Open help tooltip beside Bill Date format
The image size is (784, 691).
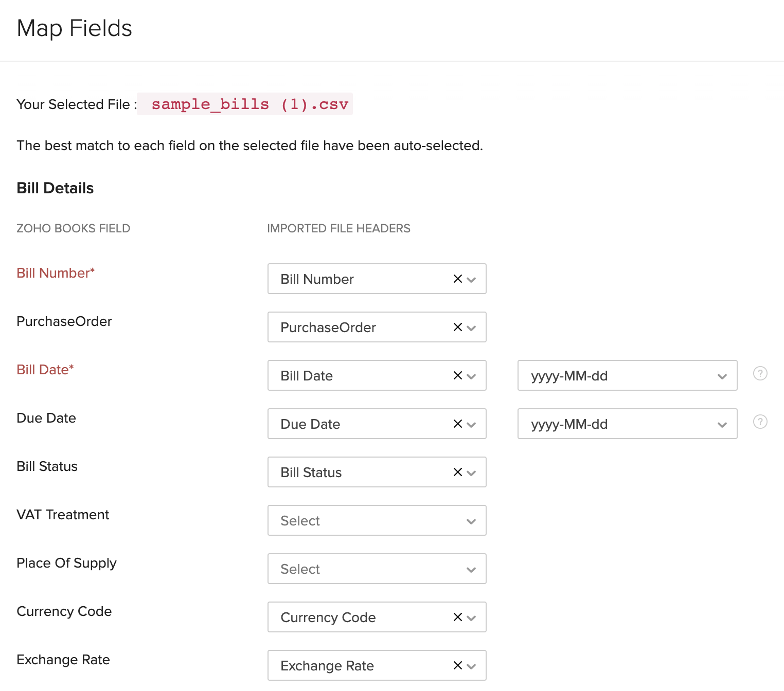click(760, 374)
